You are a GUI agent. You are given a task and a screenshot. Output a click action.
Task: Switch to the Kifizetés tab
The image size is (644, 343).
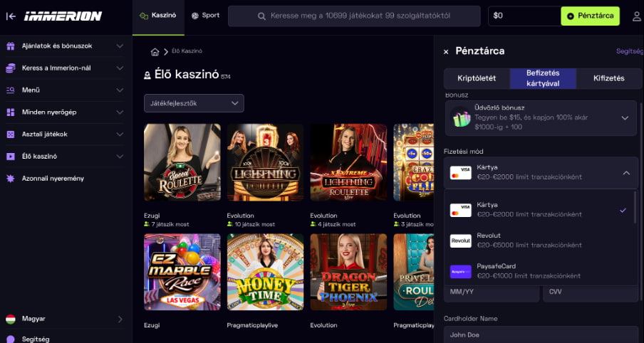tap(608, 78)
